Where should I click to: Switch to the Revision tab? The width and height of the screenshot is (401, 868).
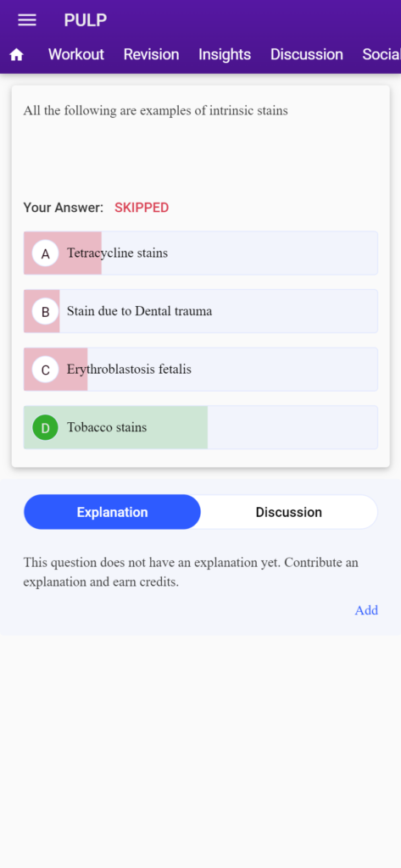click(x=151, y=54)
